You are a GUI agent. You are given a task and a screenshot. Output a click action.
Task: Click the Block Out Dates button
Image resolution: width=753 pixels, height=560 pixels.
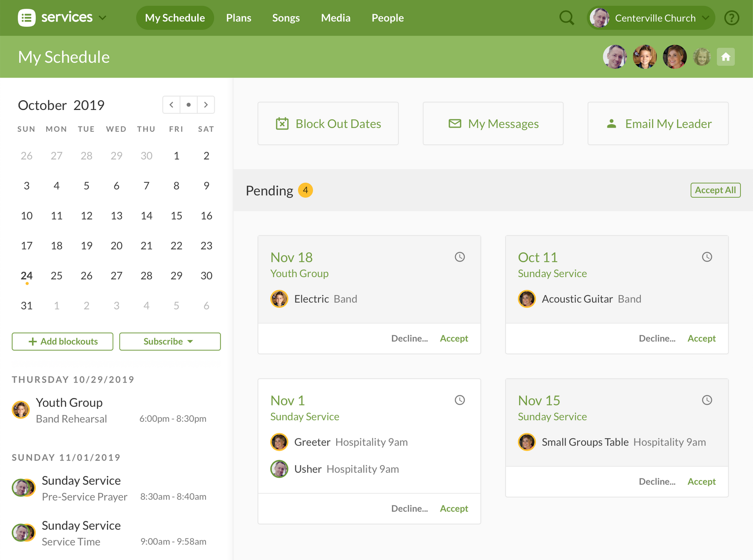tap(328, 124)
